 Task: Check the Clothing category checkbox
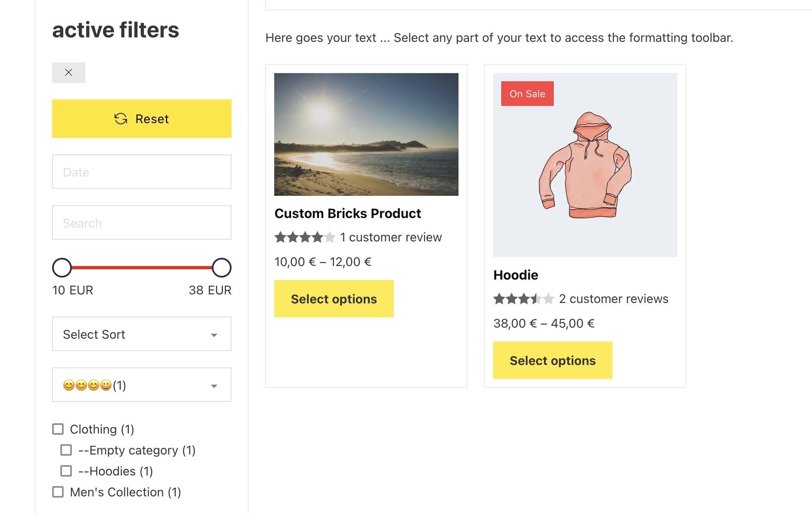(x=58, y=429)
